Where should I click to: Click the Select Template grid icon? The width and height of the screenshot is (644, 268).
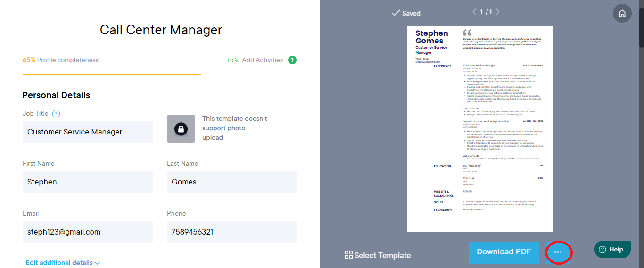(x=349, y=255)
